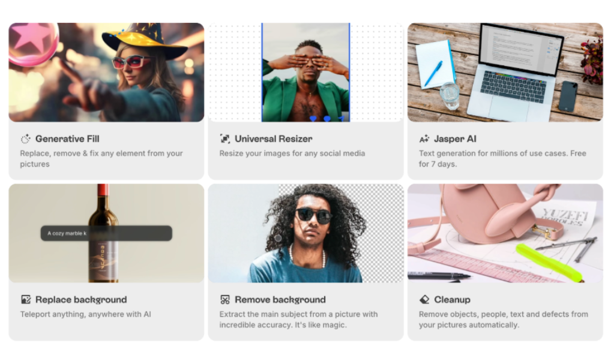Choose the Remove background title
This screenshot has width=614, height=364.
[x=280, y=300]
